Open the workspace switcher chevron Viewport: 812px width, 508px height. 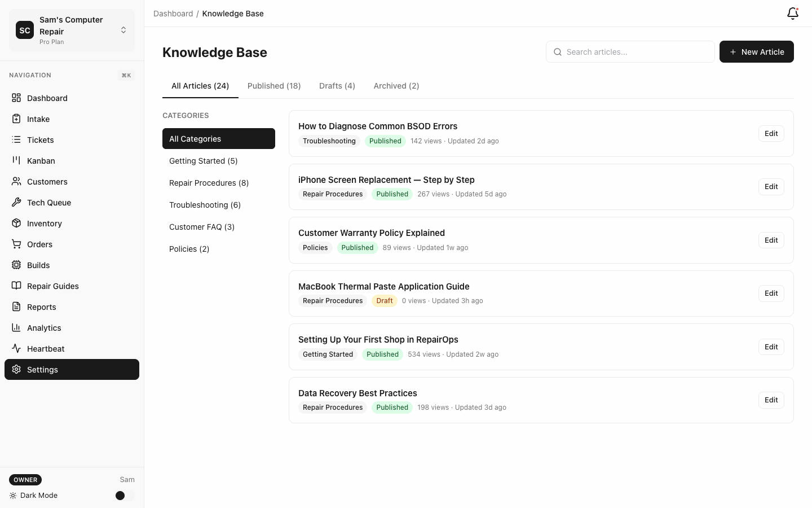123,30
